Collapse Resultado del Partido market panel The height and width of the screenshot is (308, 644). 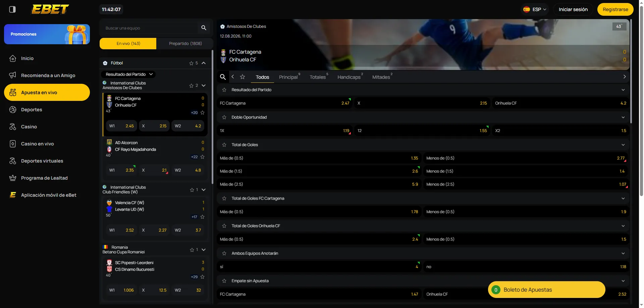click(x=623, y=90)
